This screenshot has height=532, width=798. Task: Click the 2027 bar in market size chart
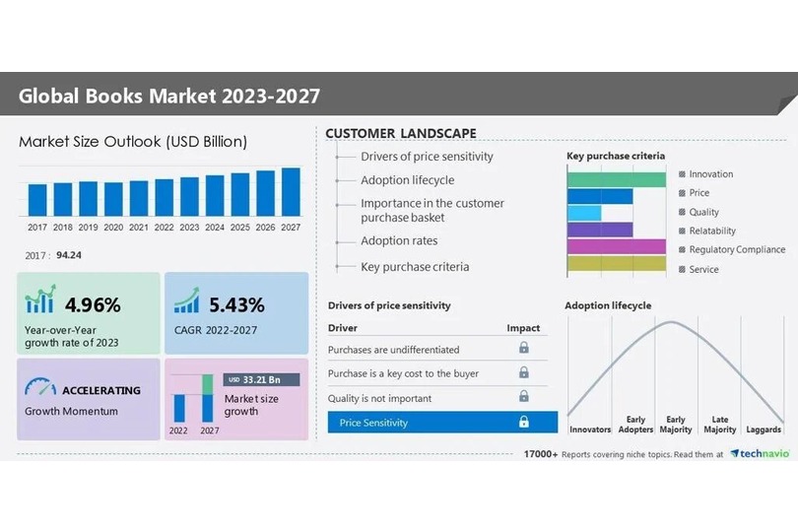(x=291, y=192)
